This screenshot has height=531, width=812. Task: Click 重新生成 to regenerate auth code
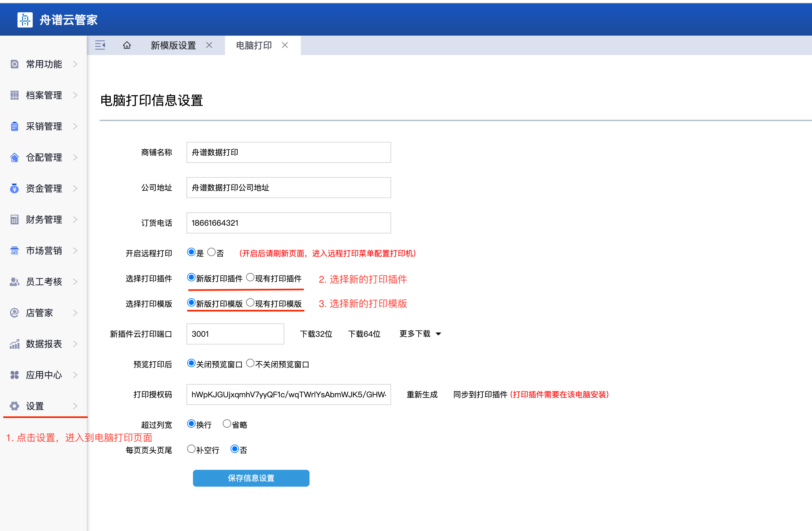[x=422, y=394]
